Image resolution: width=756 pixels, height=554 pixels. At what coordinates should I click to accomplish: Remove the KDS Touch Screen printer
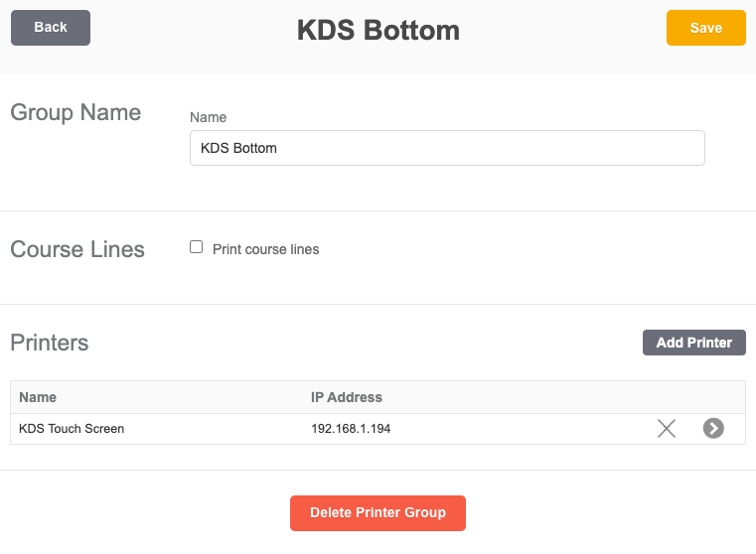point(666,429)
